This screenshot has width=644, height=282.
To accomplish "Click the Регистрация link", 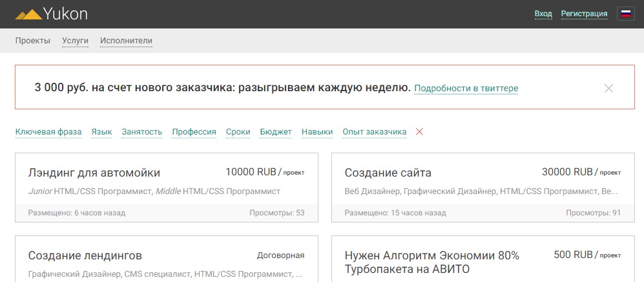I will click(584, 14).
